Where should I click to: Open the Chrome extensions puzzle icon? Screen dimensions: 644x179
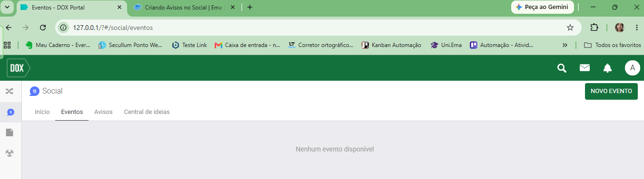pos(594,28)
